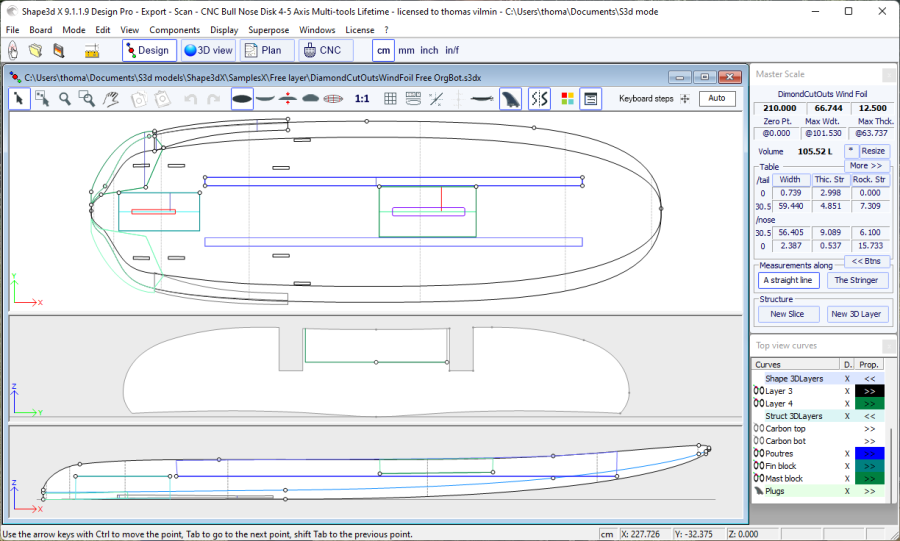The image size is (900, 541).
Task: Toggle display X for Layer 3
Action: (x=847, y=391)
